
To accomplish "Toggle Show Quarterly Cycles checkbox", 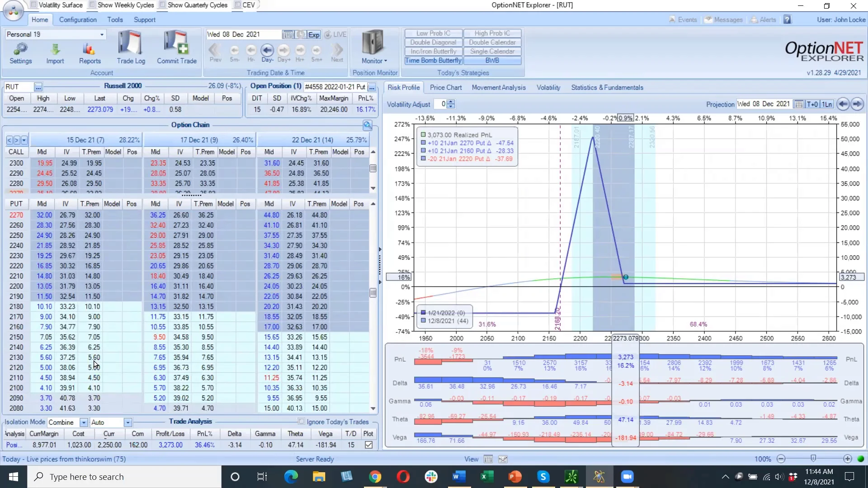I will tap(162, 5).
